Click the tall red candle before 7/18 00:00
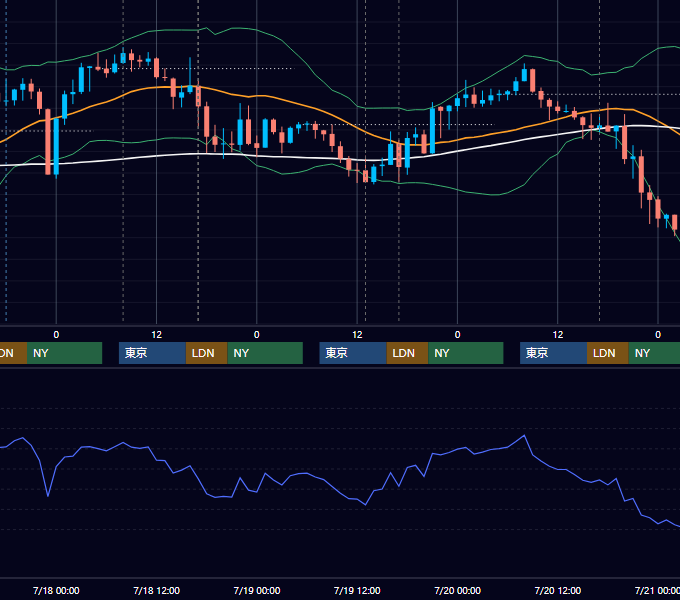680x600 pixels. 48,142
